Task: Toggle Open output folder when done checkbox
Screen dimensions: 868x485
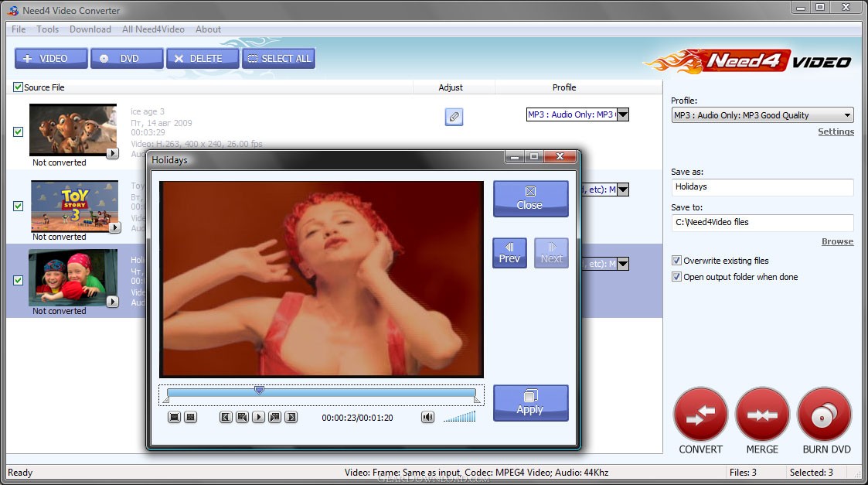Action: 676,277
